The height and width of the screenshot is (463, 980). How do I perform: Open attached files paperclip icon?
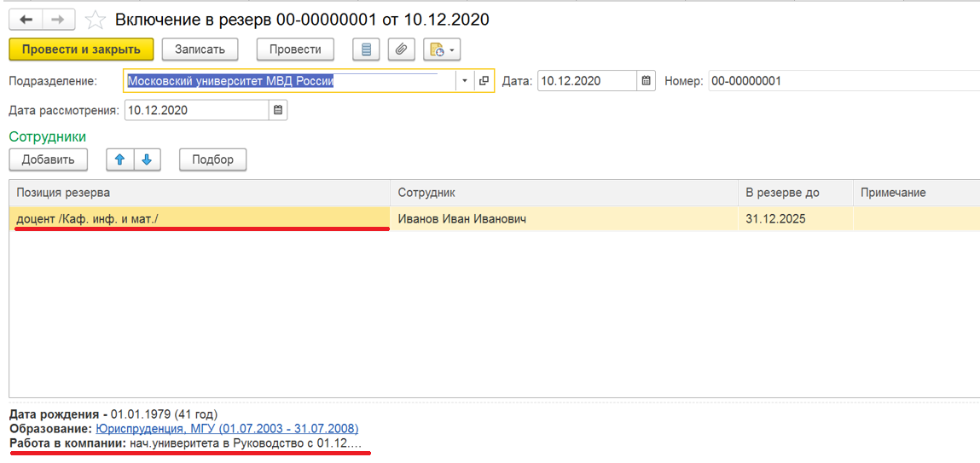pos(401,49)
